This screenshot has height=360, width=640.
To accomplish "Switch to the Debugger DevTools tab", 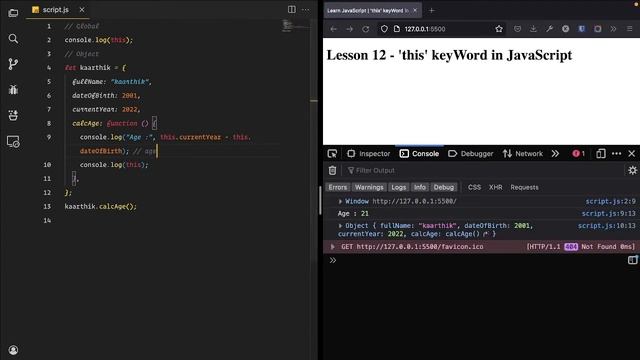I will [471, 153].
